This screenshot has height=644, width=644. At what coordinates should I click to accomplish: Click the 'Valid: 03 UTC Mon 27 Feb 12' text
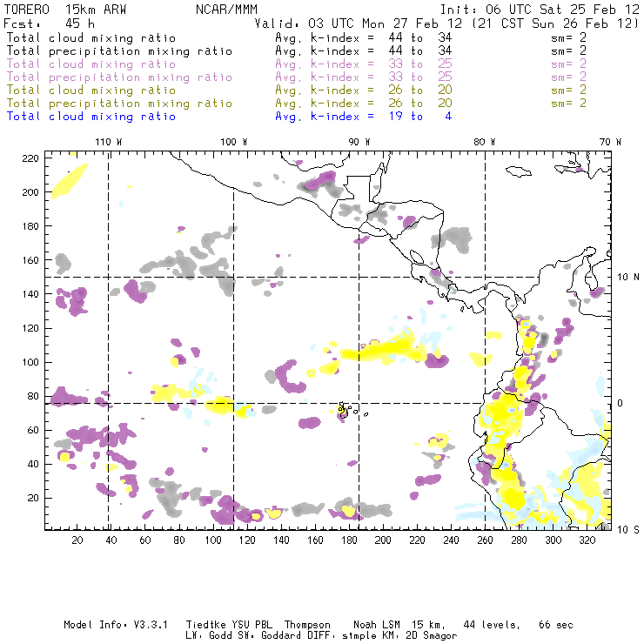[359, 23]
